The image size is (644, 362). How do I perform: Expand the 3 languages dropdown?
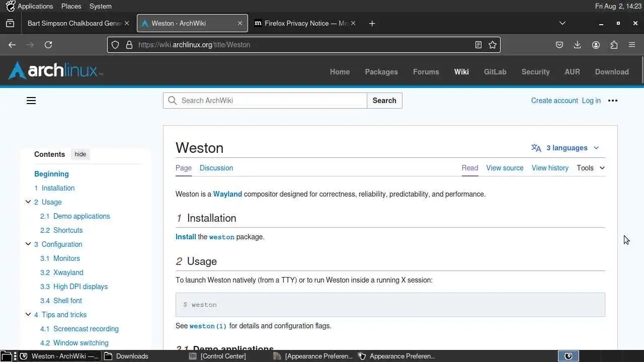(566, 148)
